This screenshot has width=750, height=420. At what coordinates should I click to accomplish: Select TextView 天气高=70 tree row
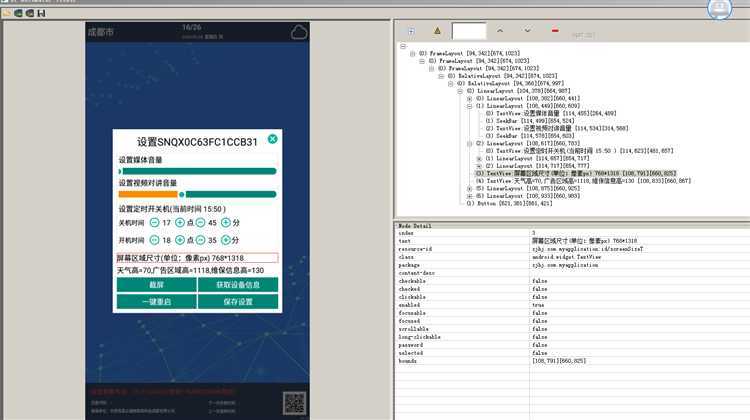point(583,181)
